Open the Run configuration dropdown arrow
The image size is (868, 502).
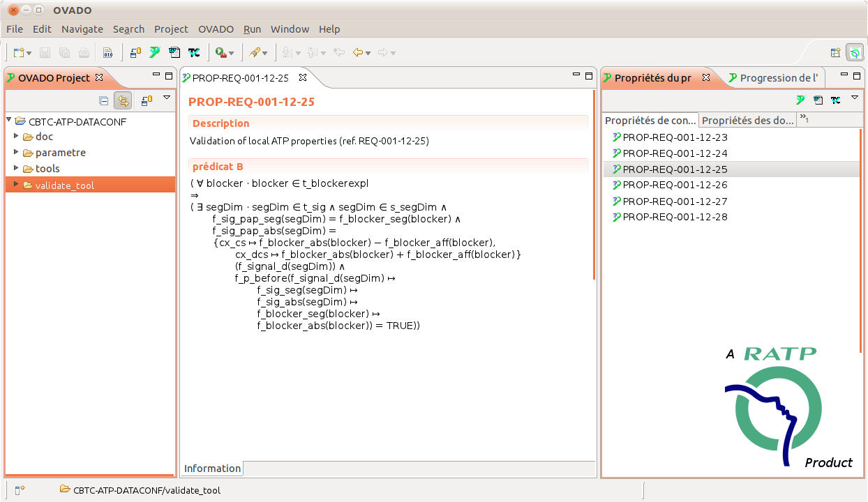(x=232, y=53)
